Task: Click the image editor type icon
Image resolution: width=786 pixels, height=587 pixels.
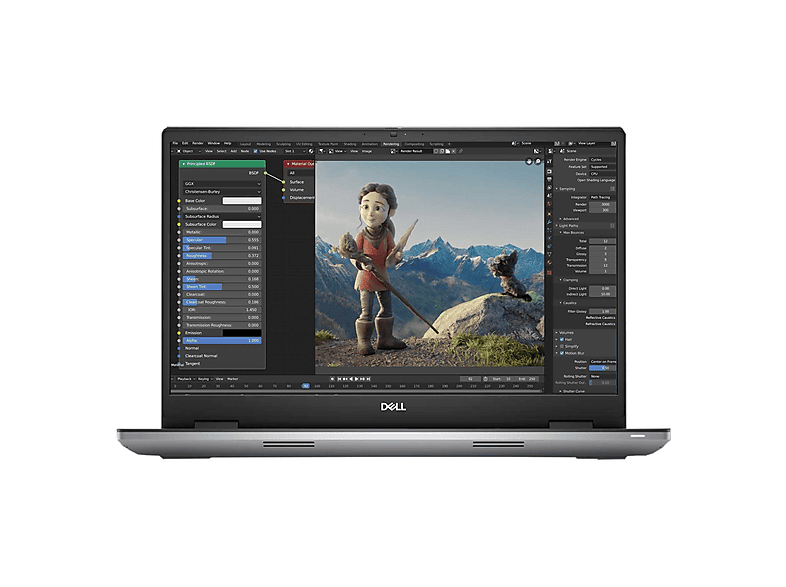Action: point(321,151)
